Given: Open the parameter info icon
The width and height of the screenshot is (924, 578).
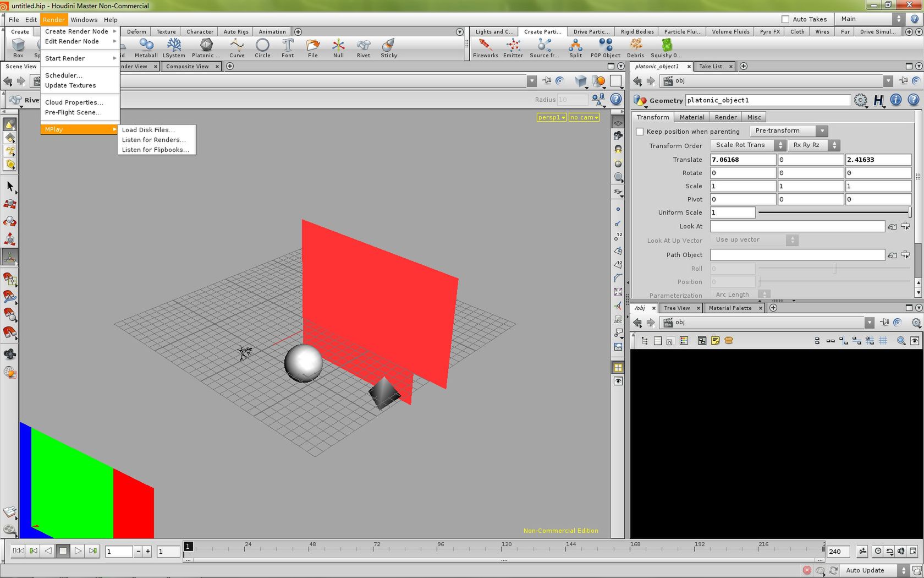Looking at the screenshot, I should (896, 100).
